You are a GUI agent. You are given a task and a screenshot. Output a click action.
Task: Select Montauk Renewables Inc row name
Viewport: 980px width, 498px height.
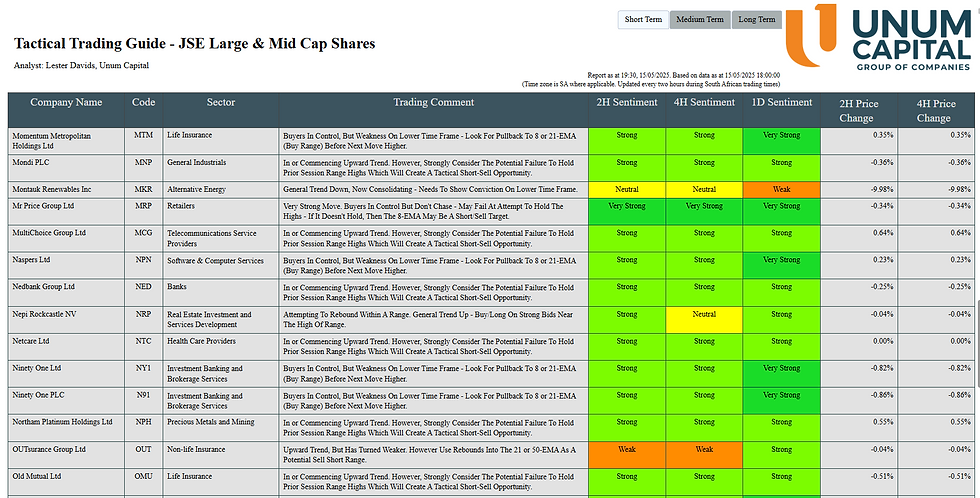point(52,189)
